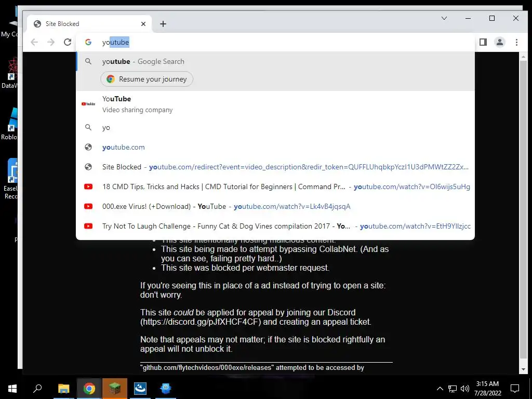Click github.com/flytechvideos/000exe/releases text

click(207, 367)
